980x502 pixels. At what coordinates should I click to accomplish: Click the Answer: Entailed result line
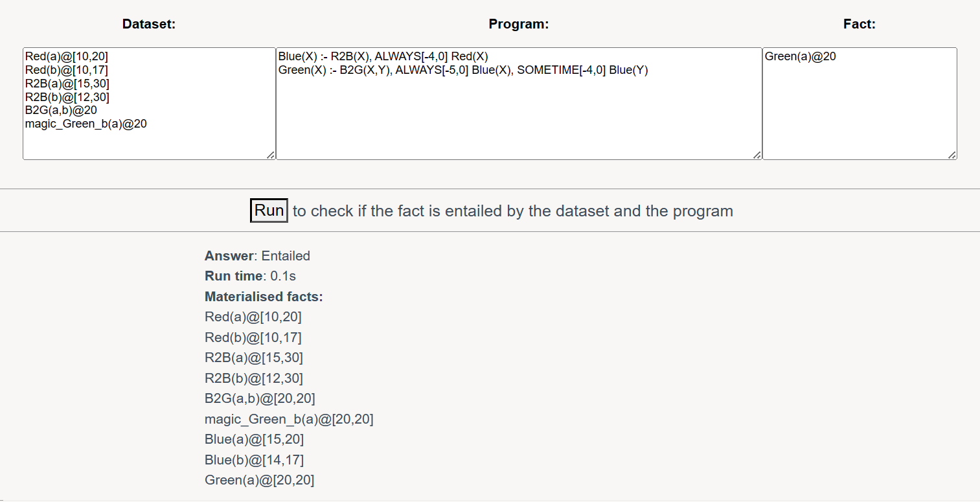click(x=257, y=256)
